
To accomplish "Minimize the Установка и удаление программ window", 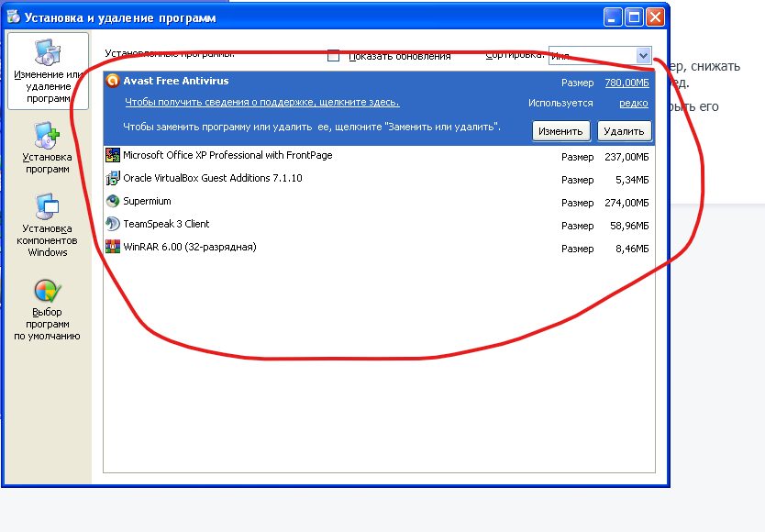I will 613,17.
